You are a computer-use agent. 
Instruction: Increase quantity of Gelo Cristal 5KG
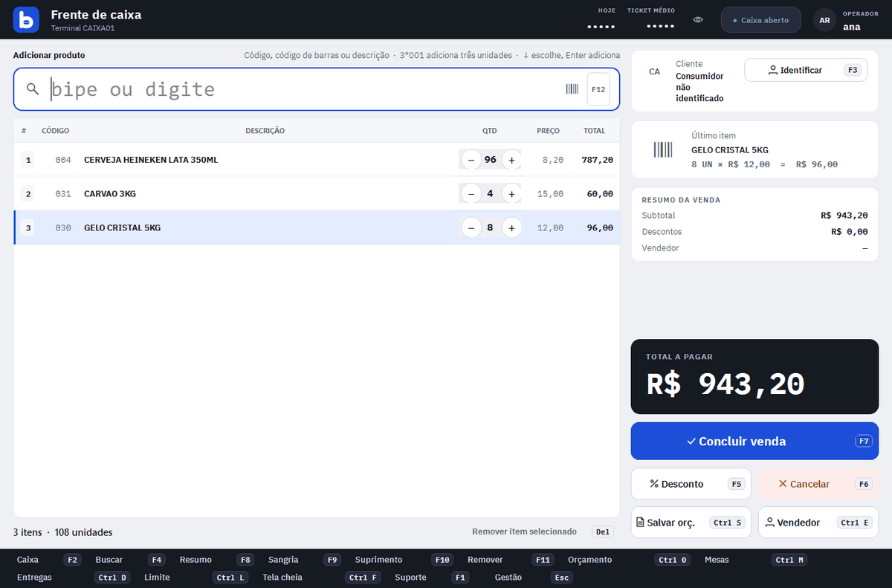click(x=511, y=227)
